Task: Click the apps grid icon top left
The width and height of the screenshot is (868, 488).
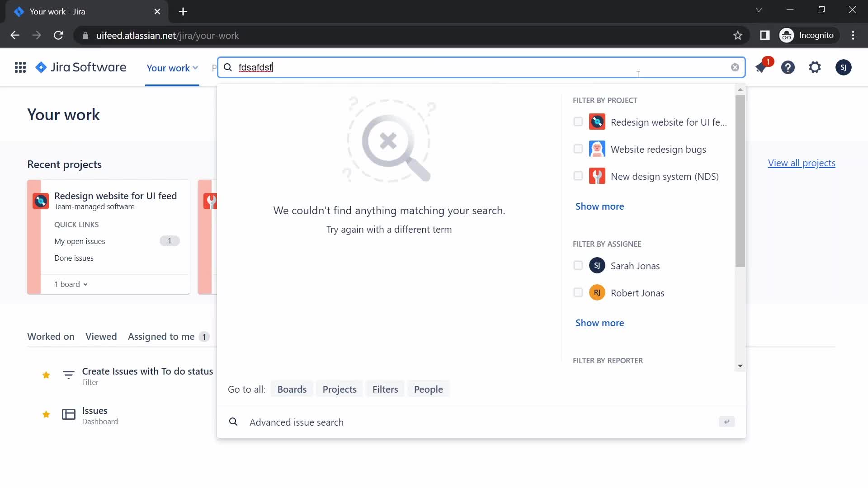Action: 20,67
